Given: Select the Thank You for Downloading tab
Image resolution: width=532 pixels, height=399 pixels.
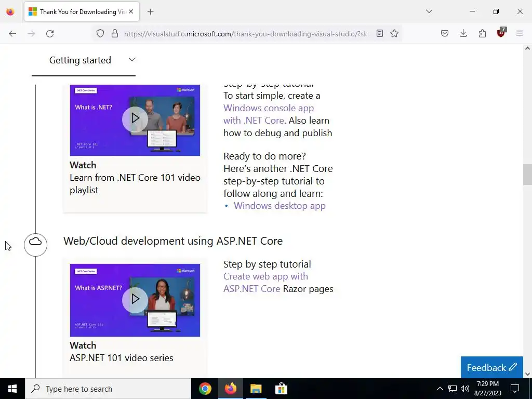Looking at the screenshot, I should [82, 12].
